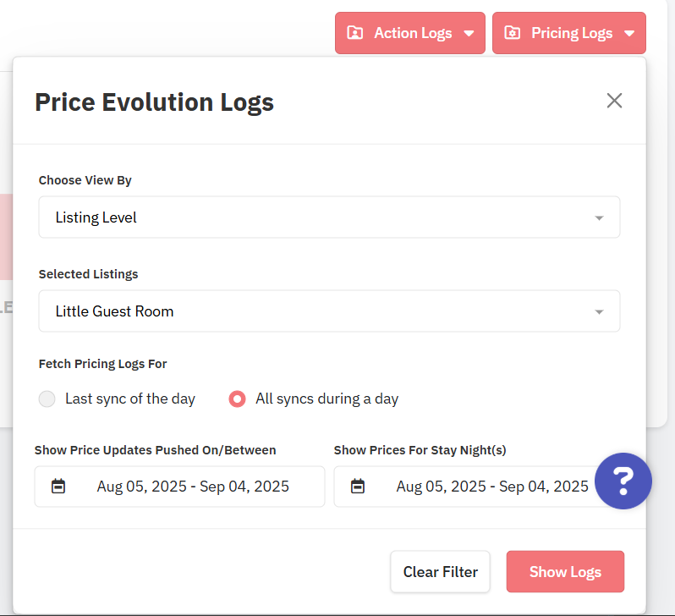This screenshot has height=616, width=675.
Task: Click the folder icon on Action Logs
Action: coord(355,33)
